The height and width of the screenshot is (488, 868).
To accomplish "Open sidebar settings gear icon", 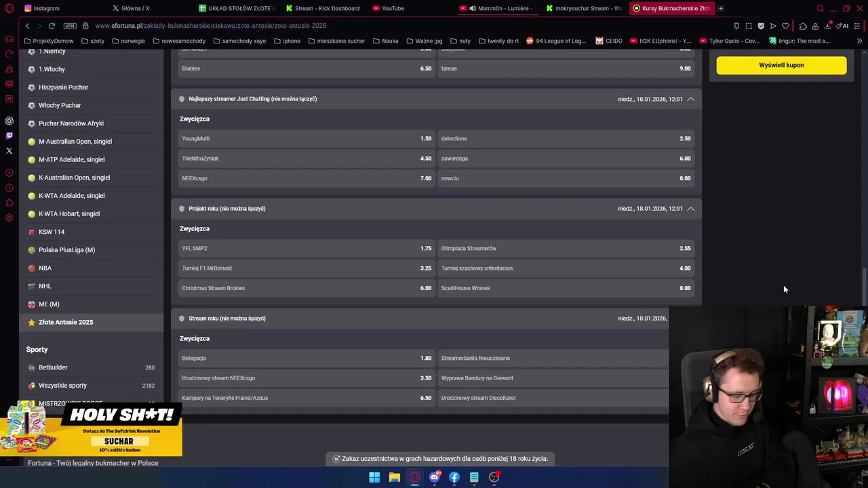I will (9, 218).
